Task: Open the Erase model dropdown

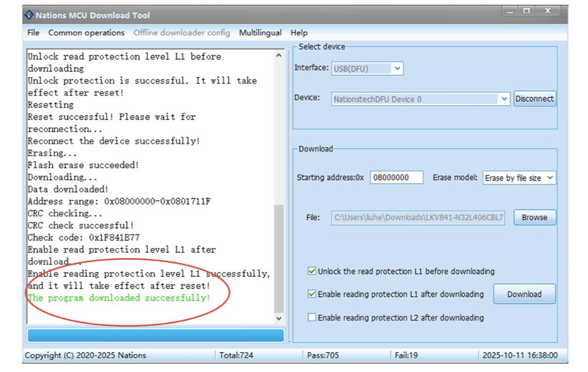Action: pos(550,177)
